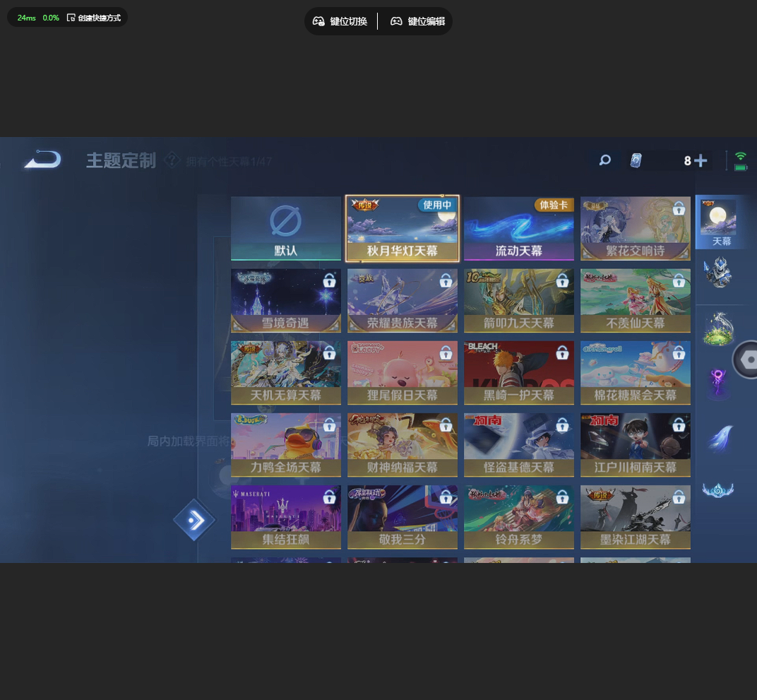Click the lock icon on 力鸭全场天幕
757x700 pixels.
tap(329, 425)
